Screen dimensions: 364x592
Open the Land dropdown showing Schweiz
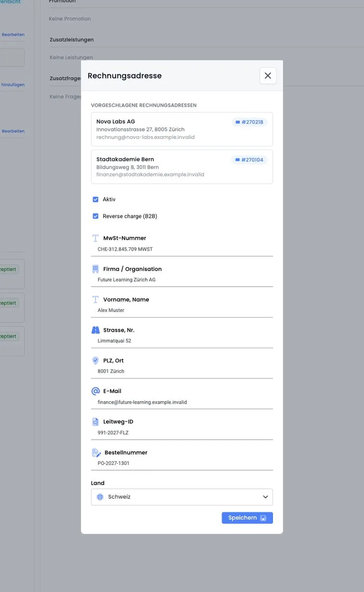tap(182, 497)
